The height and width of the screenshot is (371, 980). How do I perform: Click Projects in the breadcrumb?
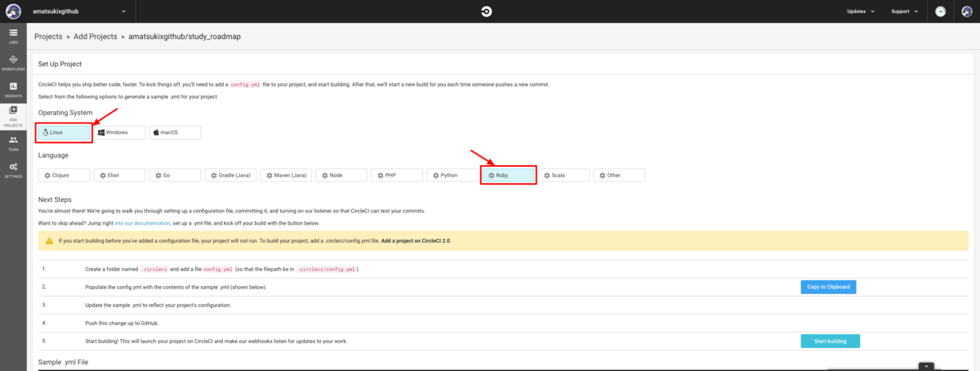tap(48, 37)
